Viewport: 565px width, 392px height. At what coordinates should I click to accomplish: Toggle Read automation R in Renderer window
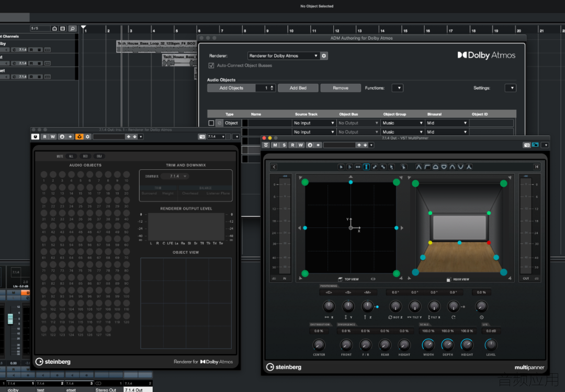pyautogui.click(x=44, y=137)
